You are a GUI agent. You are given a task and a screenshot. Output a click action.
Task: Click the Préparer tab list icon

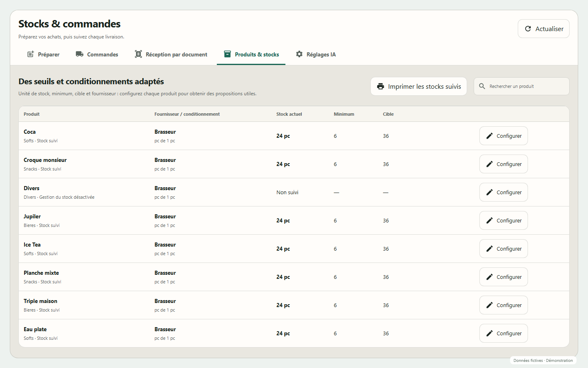(31, 54)
